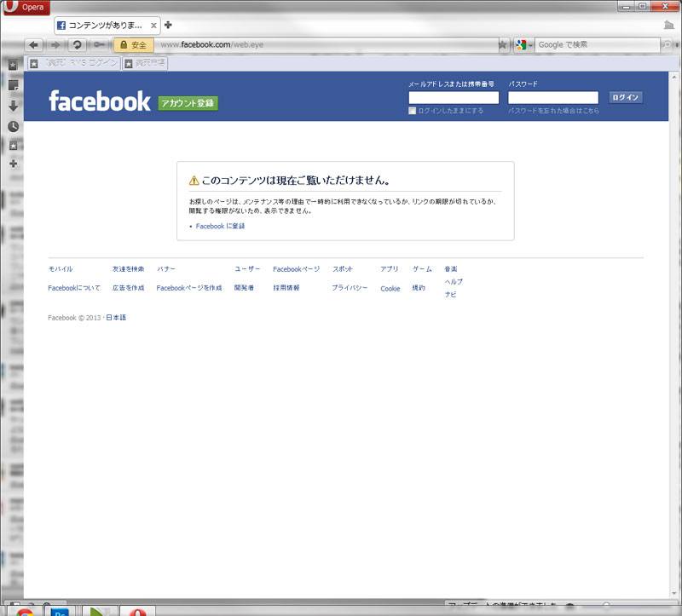Open Opera from the taskbar
The width and height of the screenshot is (682, 616).
click(137, 612)
